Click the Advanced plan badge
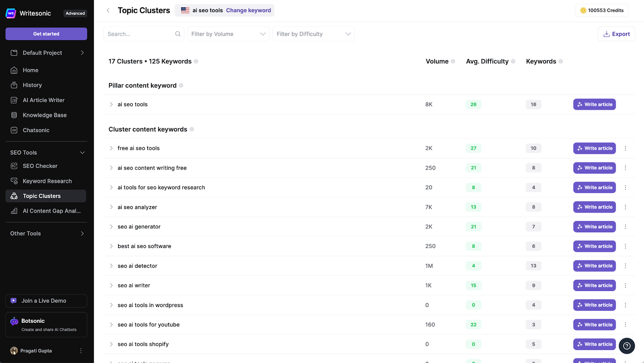644x363 pixels. (75, 13)
